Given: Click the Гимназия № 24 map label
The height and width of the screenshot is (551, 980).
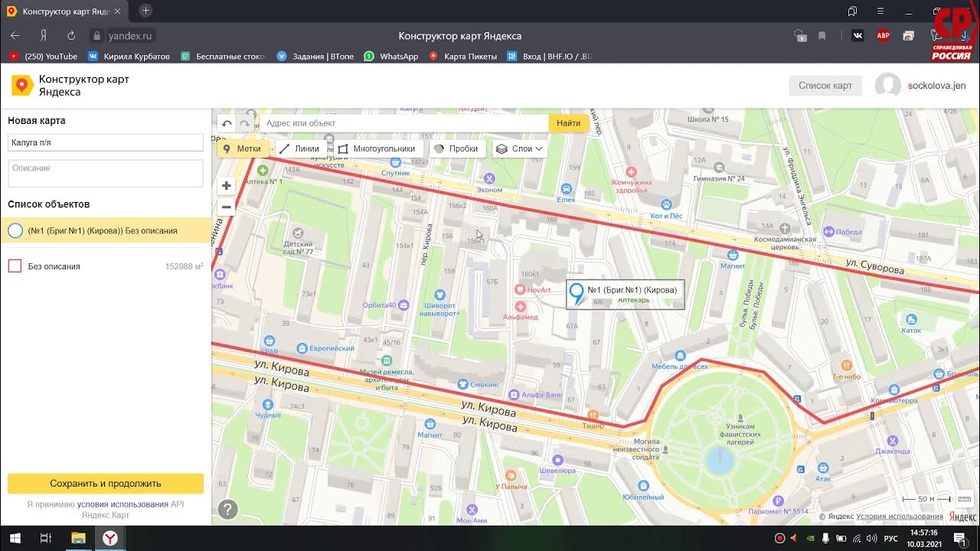Looking at the screenshot, I should click(719, 178).
